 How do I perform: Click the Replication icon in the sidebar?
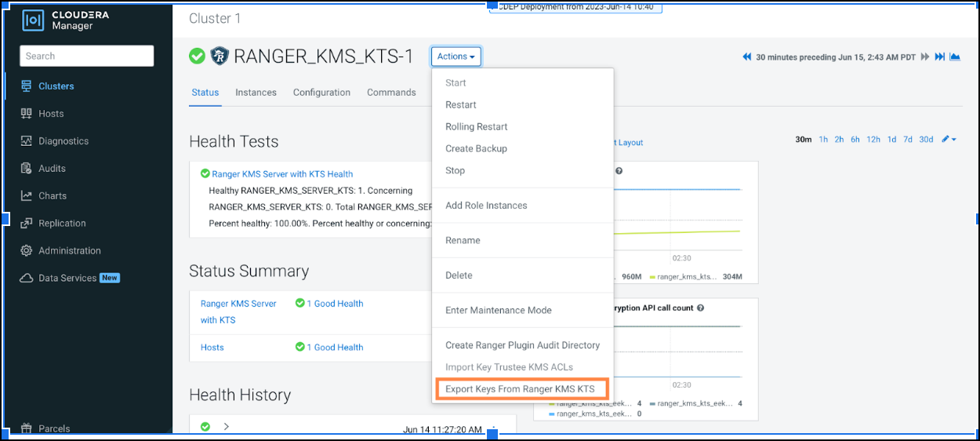25,224
